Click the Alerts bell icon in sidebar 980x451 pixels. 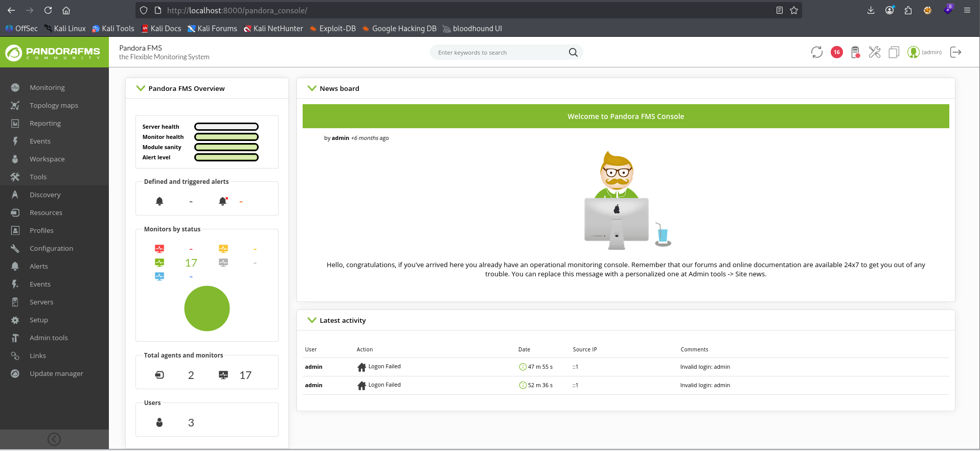point(15,266)
